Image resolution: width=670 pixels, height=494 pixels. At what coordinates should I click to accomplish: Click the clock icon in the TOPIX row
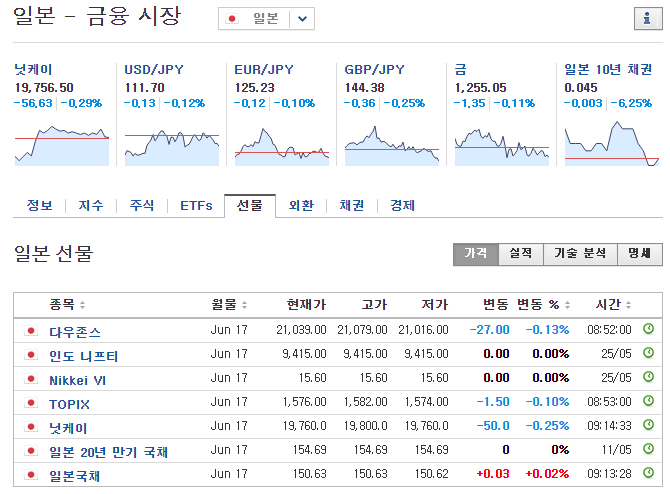click(648, 403)
